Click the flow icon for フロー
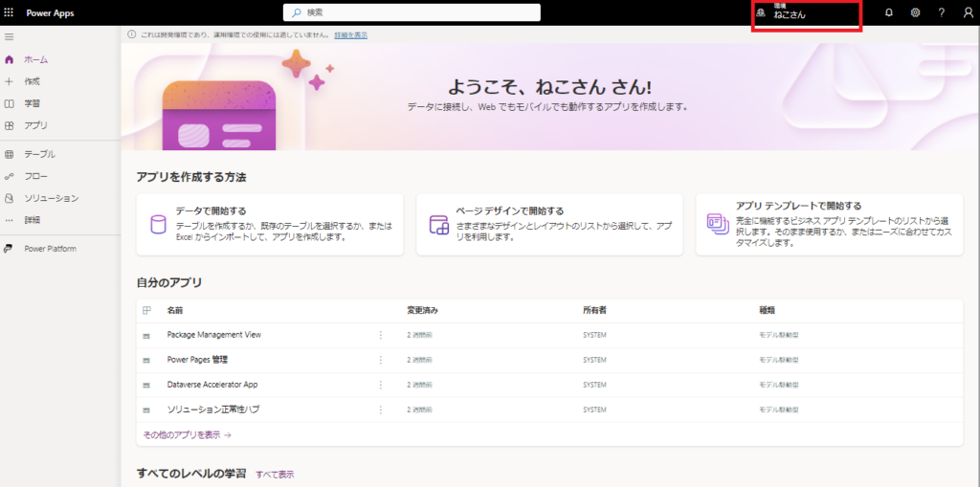The width and height of the screenshot is (980, 487). [x=9, y=176]
